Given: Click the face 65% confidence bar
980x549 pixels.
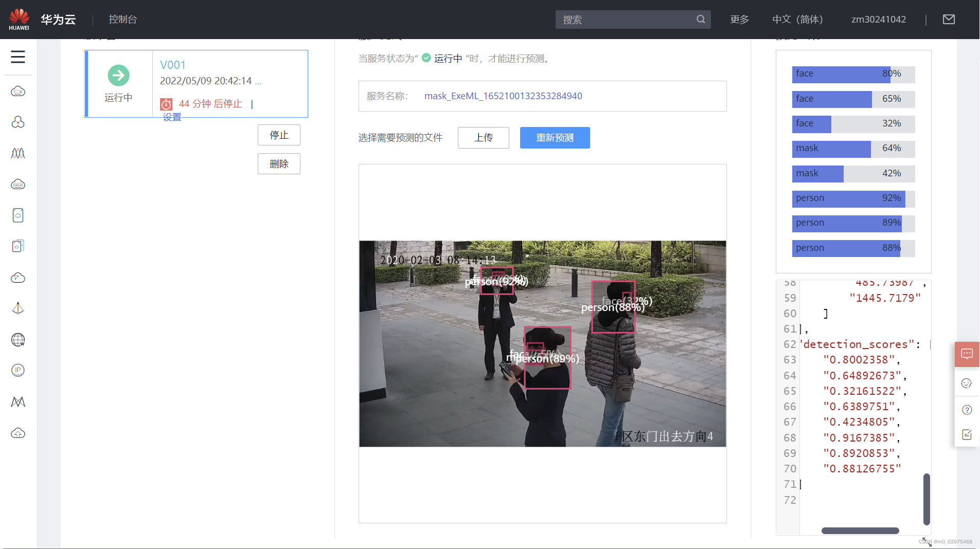Looking at the screenshot, I should click(853, 99).
